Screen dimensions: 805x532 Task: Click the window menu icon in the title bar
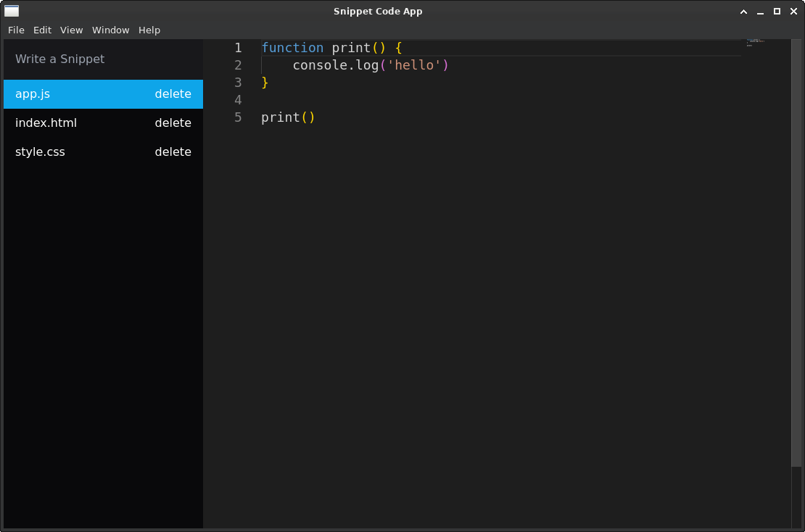pyautogui.click(x=12, y=11)
